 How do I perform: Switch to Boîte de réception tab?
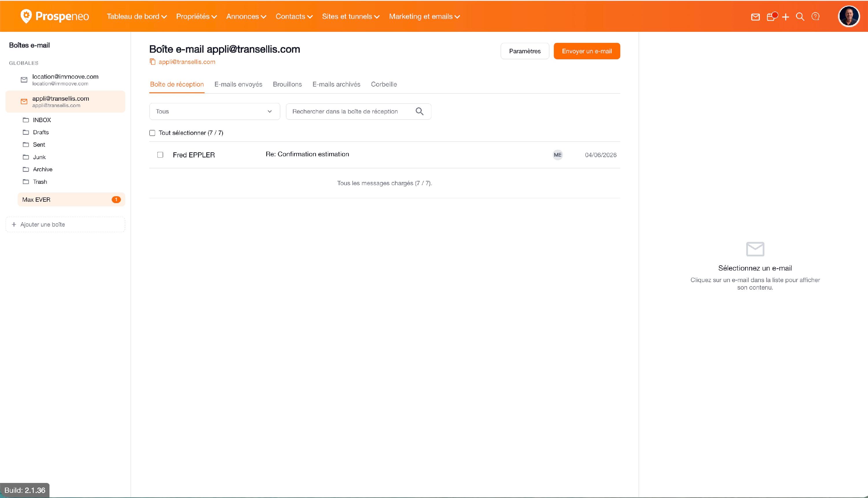[177, 84]
